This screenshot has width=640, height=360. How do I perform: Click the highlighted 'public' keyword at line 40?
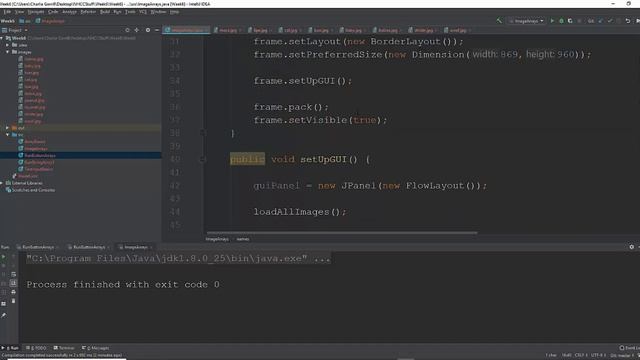(x=247, y=159)
